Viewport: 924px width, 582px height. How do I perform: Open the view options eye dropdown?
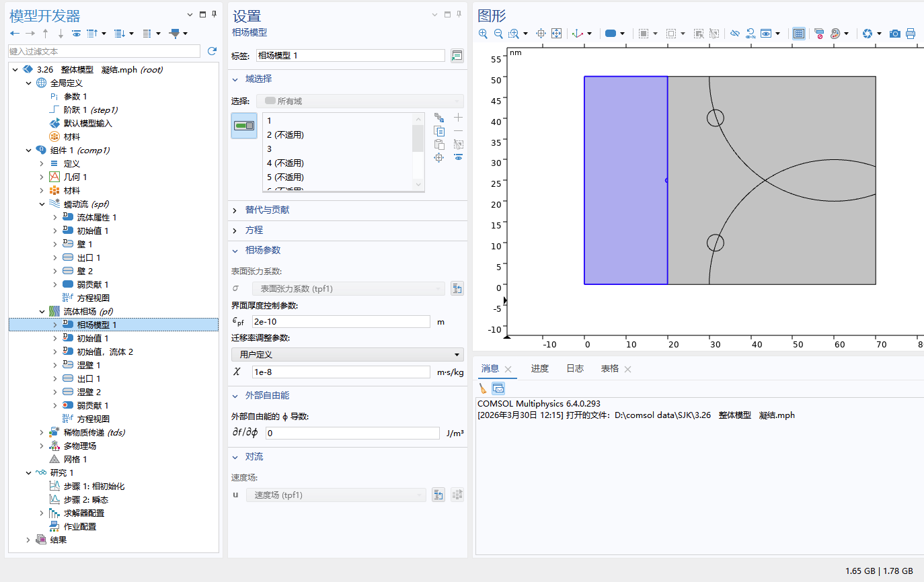[778, 33]
